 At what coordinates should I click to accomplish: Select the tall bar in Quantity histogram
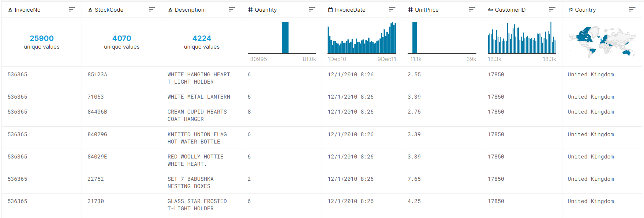pyautogui.click(x=285, y=38)
